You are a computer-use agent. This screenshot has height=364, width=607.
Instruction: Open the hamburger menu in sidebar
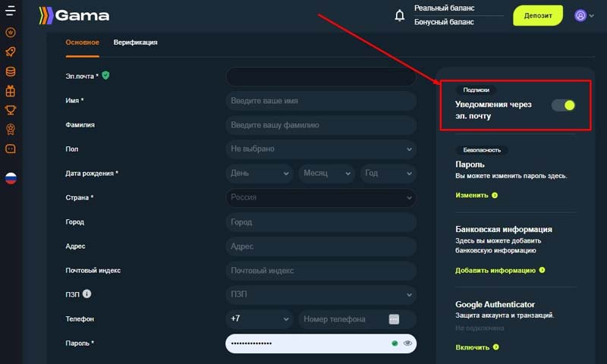10,12
